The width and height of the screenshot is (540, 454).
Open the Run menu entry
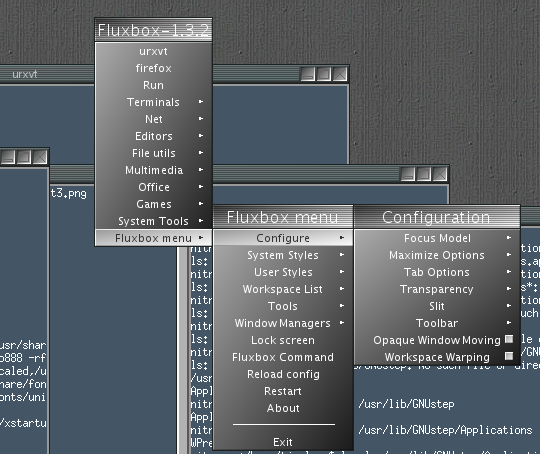pyautogui.click(x=153, y=85)
